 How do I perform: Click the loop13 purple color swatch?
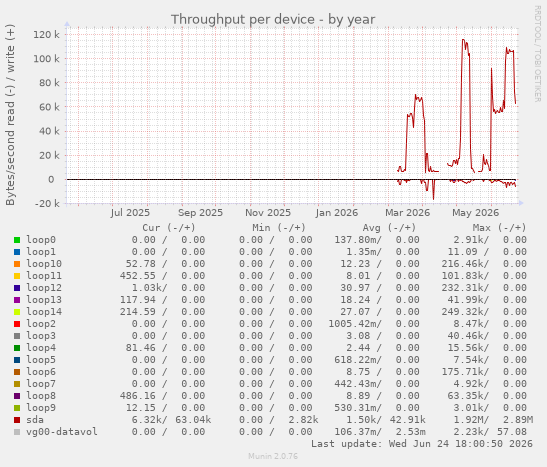[x=17, y=300]
